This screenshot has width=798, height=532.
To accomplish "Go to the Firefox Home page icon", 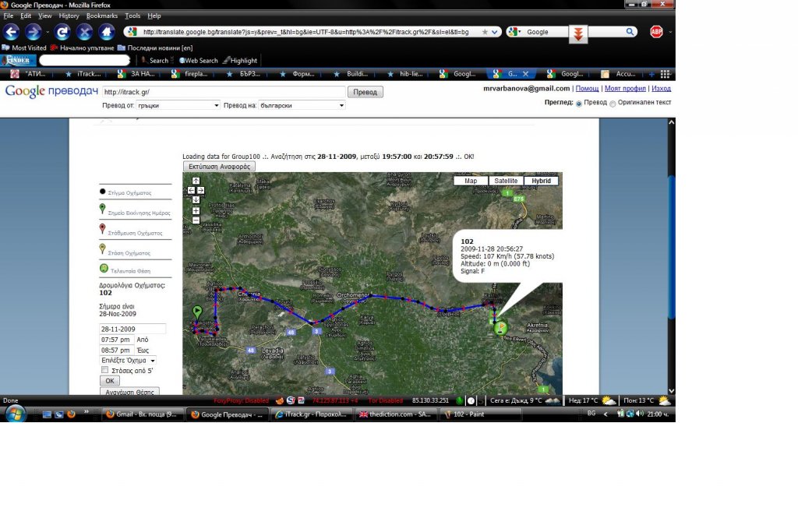I will click(107, 32).
